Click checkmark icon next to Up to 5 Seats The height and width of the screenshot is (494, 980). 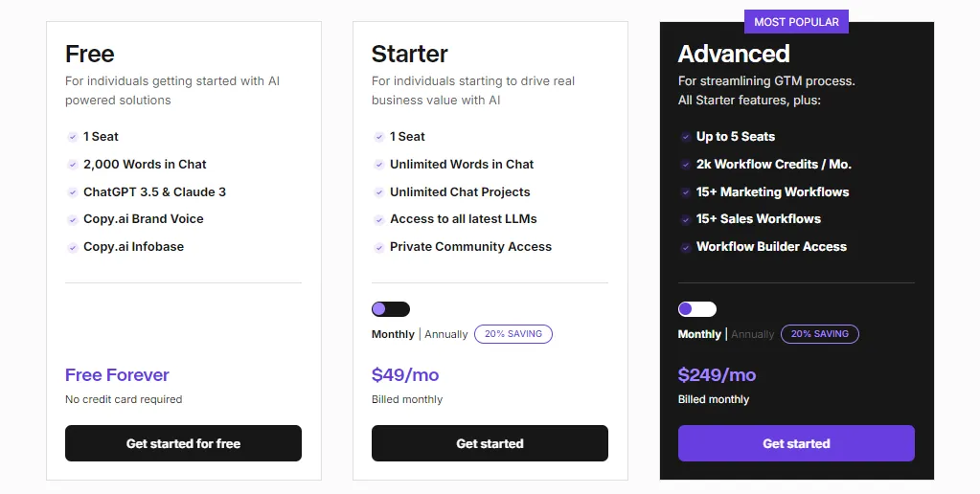click(x=686, y=137)
